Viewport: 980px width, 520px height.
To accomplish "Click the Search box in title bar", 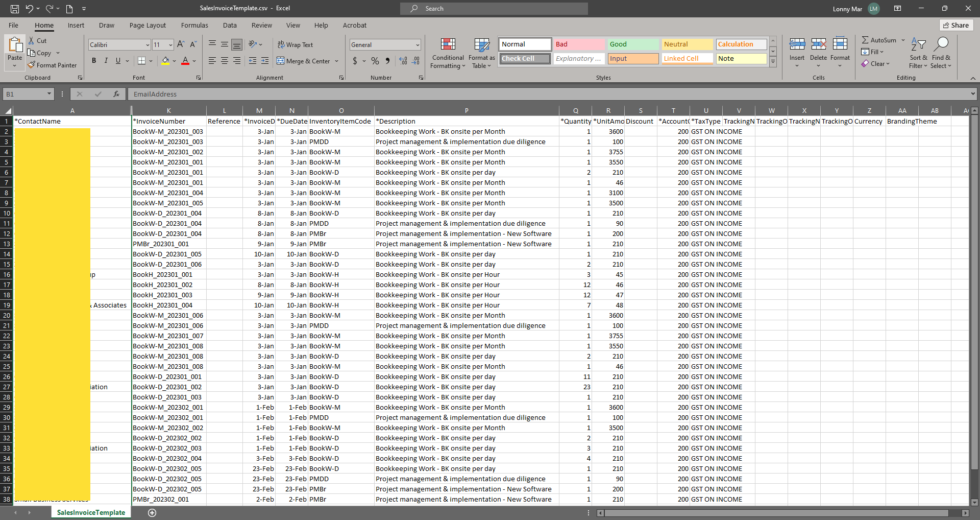I will [x=494, y=9].
